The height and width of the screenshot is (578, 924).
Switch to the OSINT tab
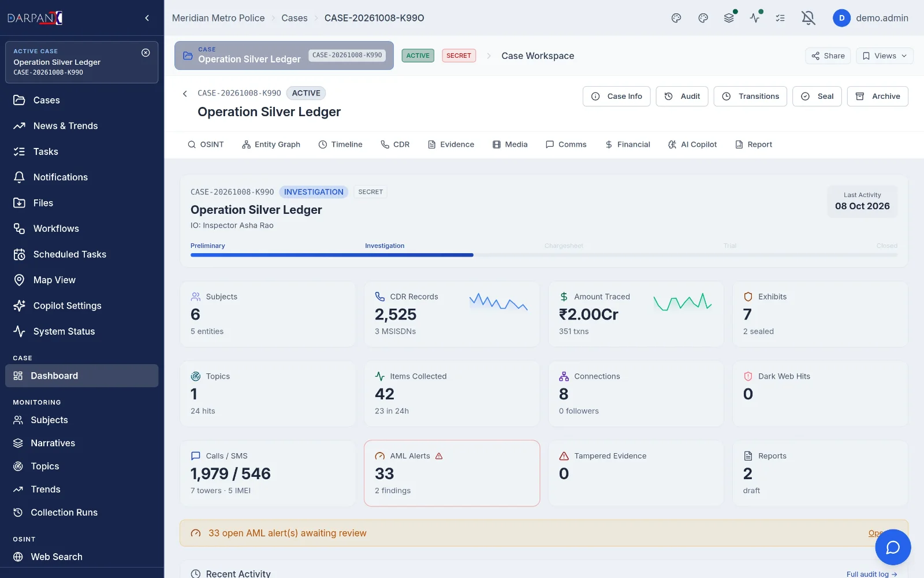click(206, 144)
